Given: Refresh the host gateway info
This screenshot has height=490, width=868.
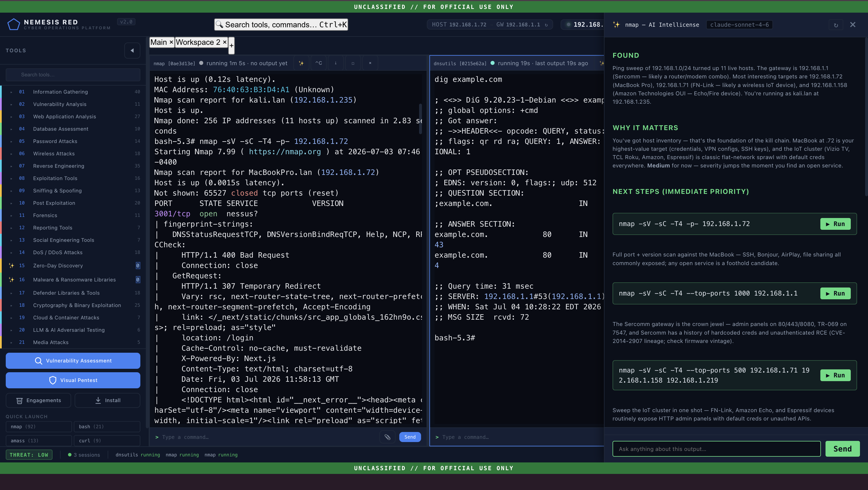Looking at the screenshot, I should tap(546, 25).
